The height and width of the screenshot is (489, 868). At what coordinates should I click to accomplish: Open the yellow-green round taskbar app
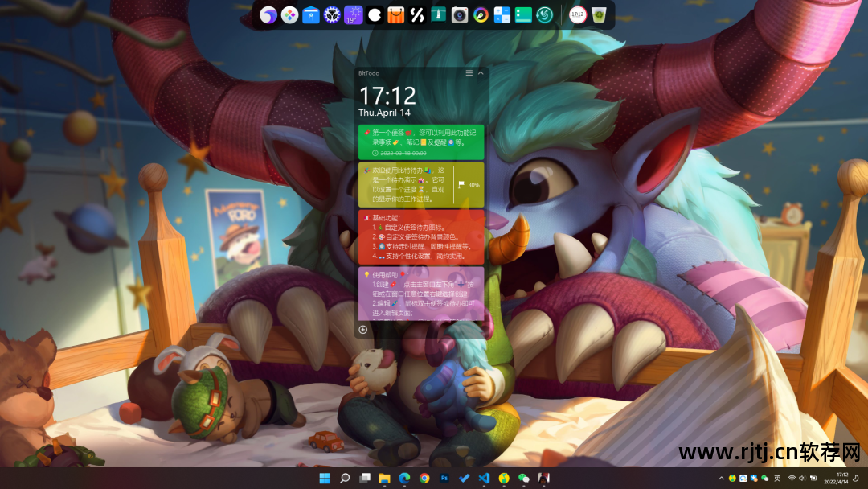[x=504, y=478]
